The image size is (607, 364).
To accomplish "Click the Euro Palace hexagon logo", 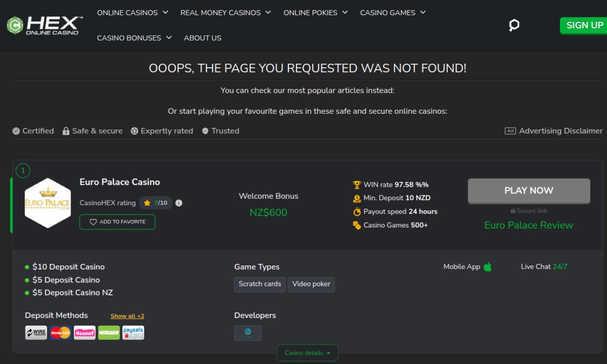I will click(x=47, y=203).
